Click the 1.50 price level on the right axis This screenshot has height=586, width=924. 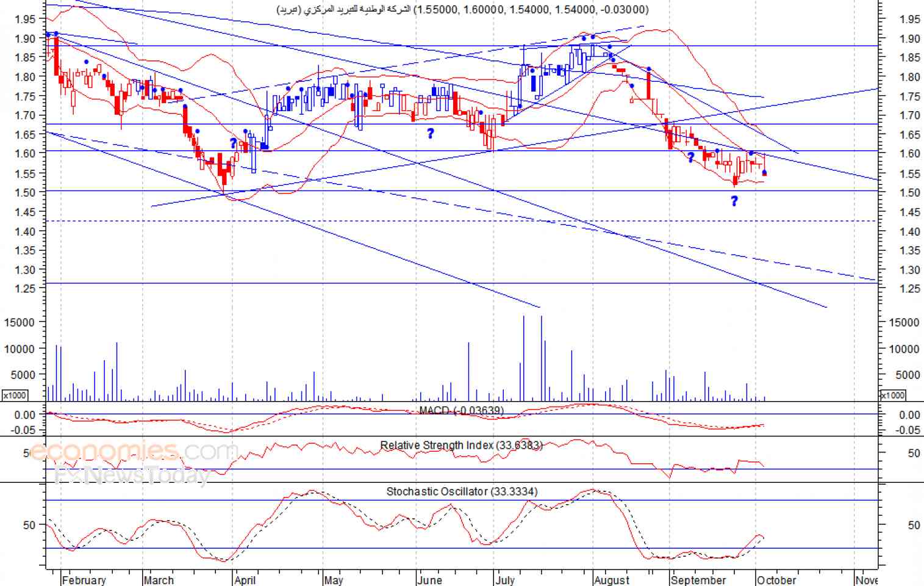coord(910,192)
